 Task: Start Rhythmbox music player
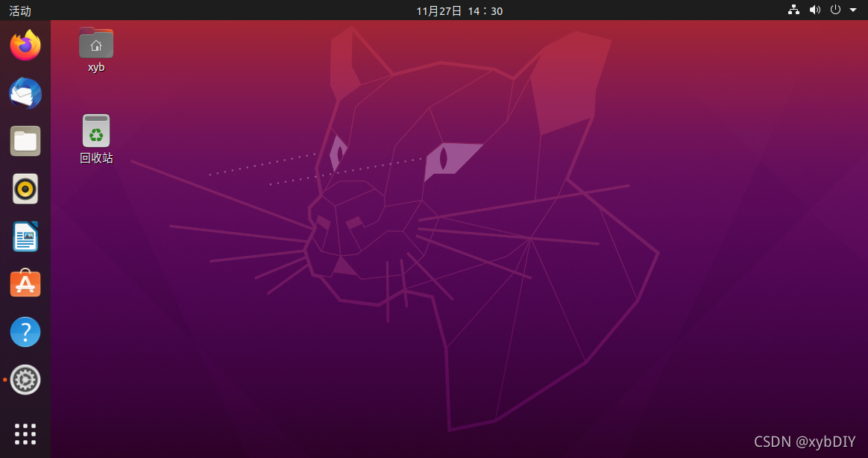point(25,189)
